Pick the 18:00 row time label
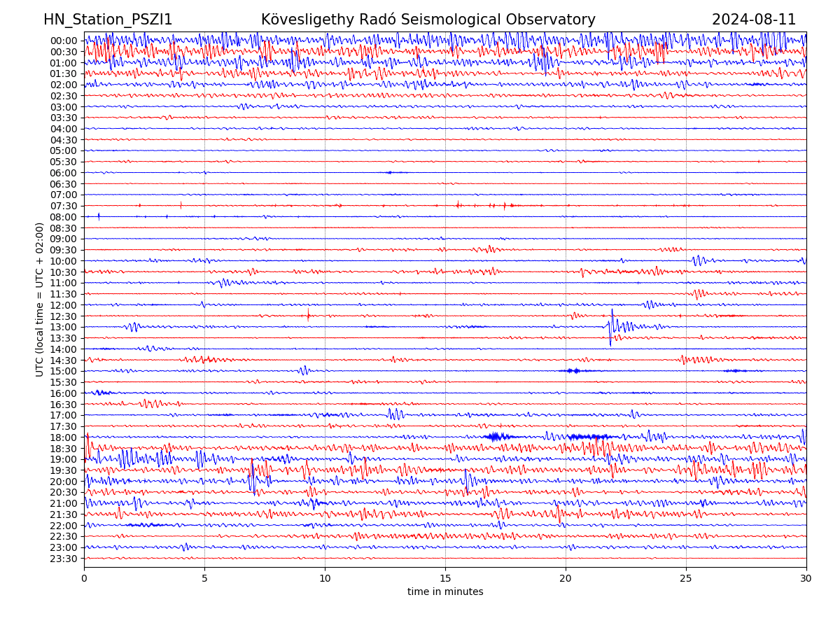This screenshot has width=840, height=630. 64,437
